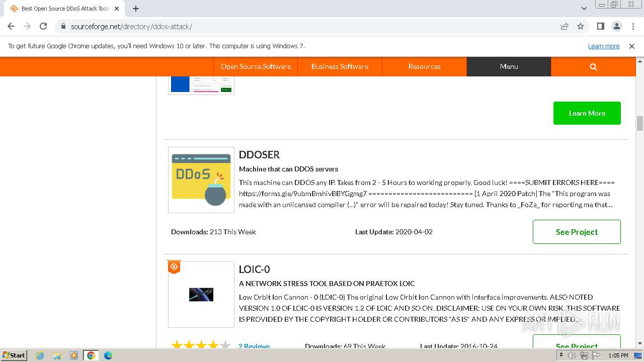Image resolution: width=644 pixels, height=362 pixels.
Task: Bookmark this page with star icon
Action: point(581,26)
